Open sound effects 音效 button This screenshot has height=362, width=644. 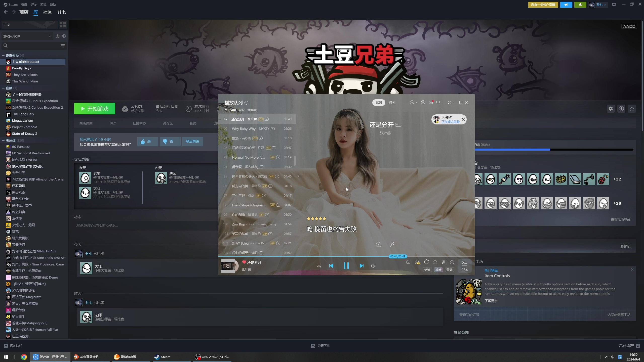click(450, 270)
